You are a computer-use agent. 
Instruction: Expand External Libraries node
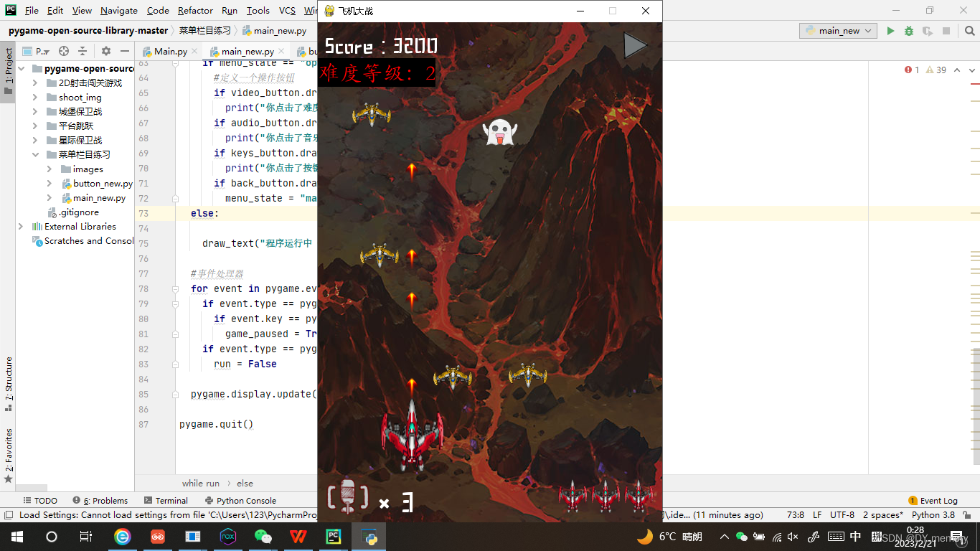22,226
